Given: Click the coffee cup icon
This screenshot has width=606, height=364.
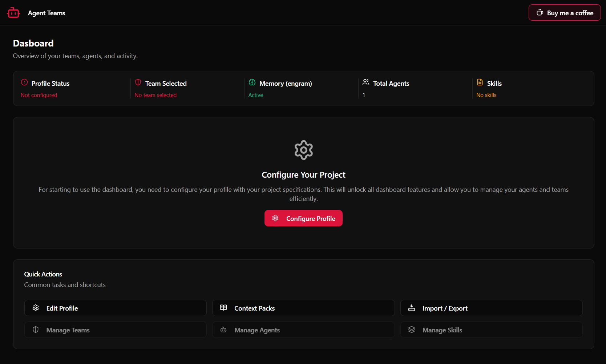Looking at the screenshot, I should (540, 13).
